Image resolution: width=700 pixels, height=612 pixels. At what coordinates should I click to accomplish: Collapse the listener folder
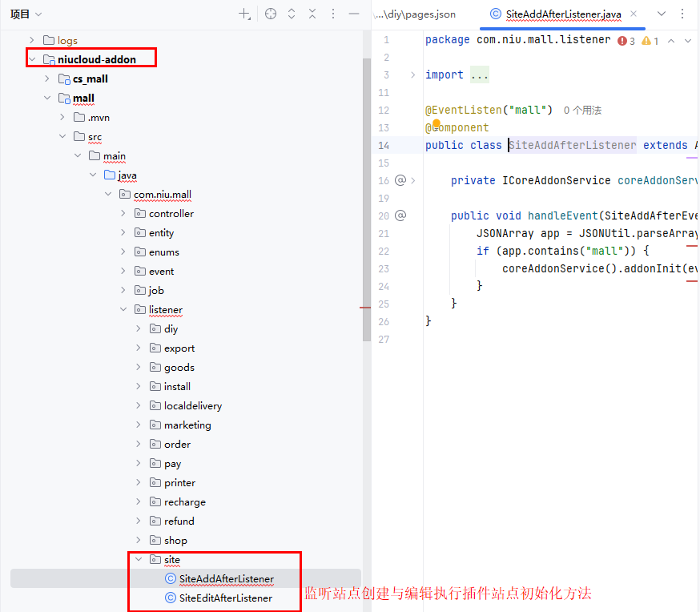point(123,309)
